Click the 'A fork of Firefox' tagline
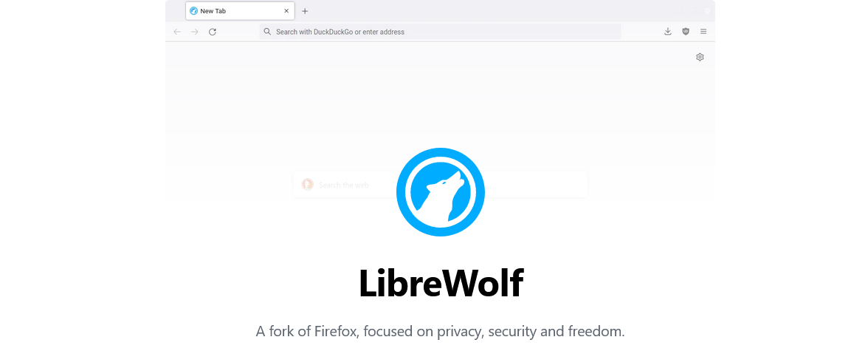 pos(440,332)
